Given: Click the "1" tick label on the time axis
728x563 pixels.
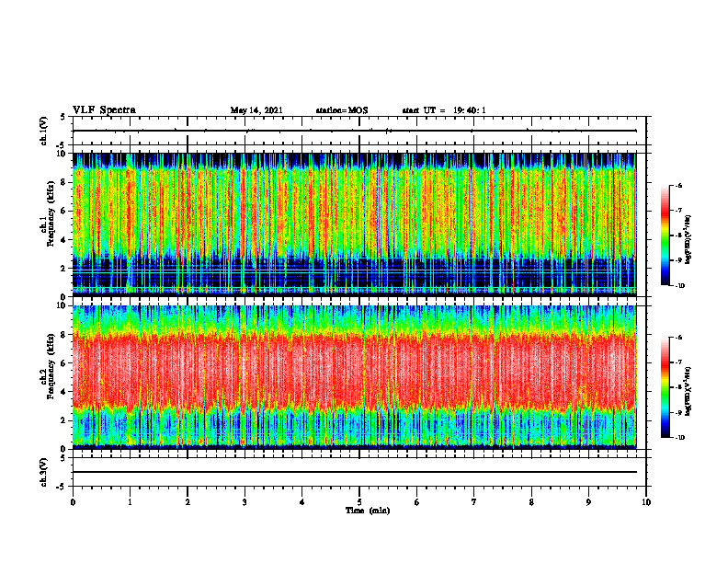Looking at the screenshot, I should (130, 502).
